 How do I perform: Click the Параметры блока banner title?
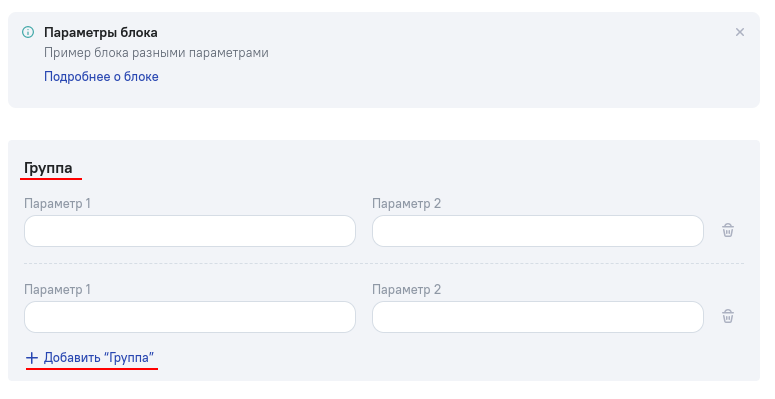[x=101, y=33]
